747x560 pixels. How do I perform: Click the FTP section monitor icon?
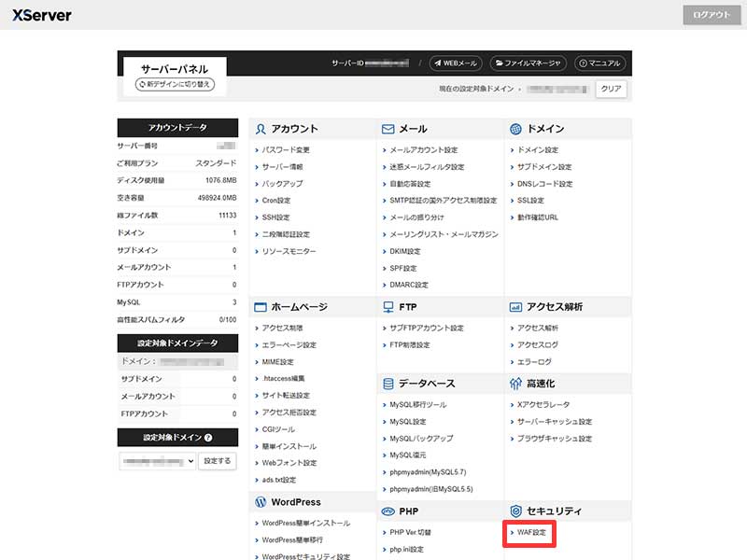388,307
